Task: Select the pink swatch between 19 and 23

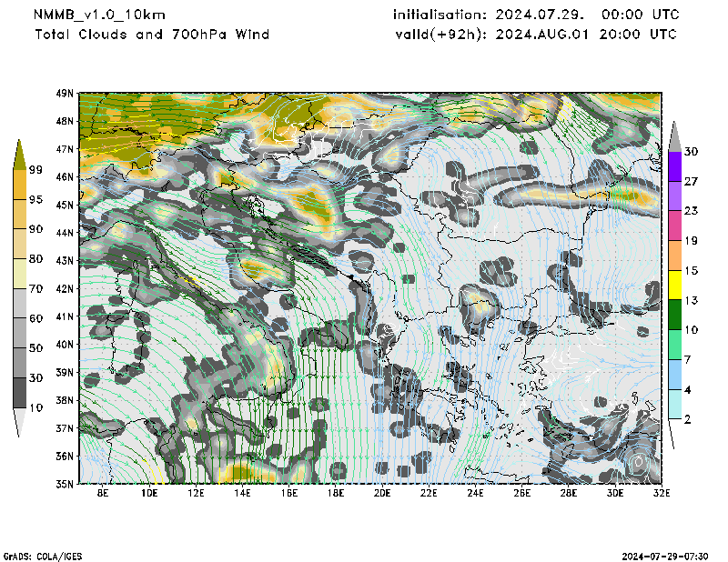Action: click(673, 226)
